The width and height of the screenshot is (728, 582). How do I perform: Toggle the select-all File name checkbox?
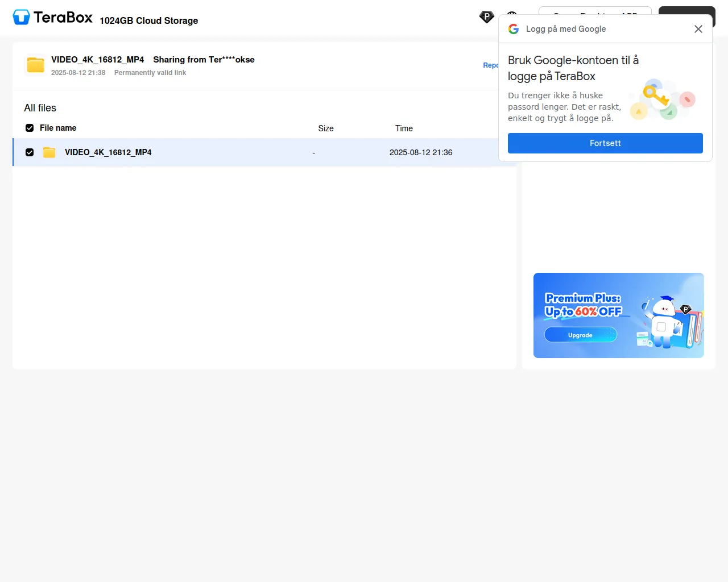(30, 128)
